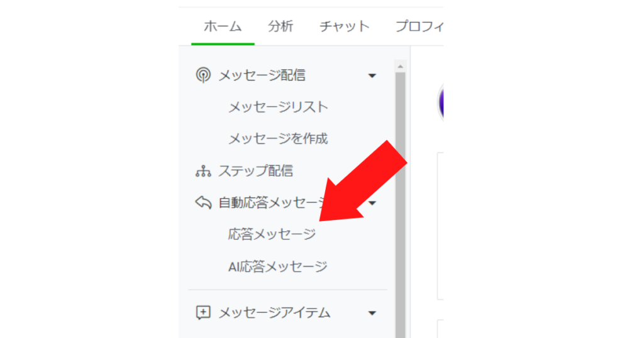Collapse the メッセージ配信 section arrow
The image size is (644, 338).
tap(372, 76)
